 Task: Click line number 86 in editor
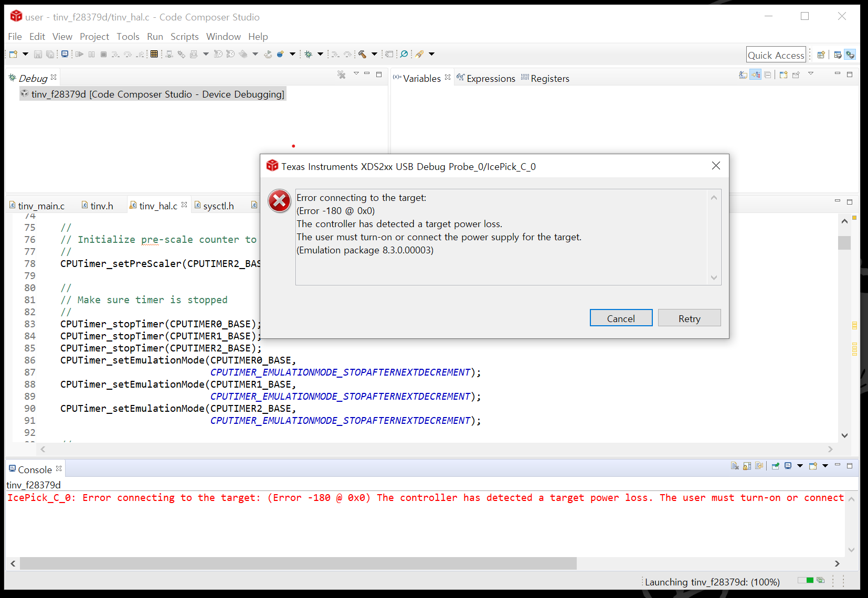click(30, 360)
